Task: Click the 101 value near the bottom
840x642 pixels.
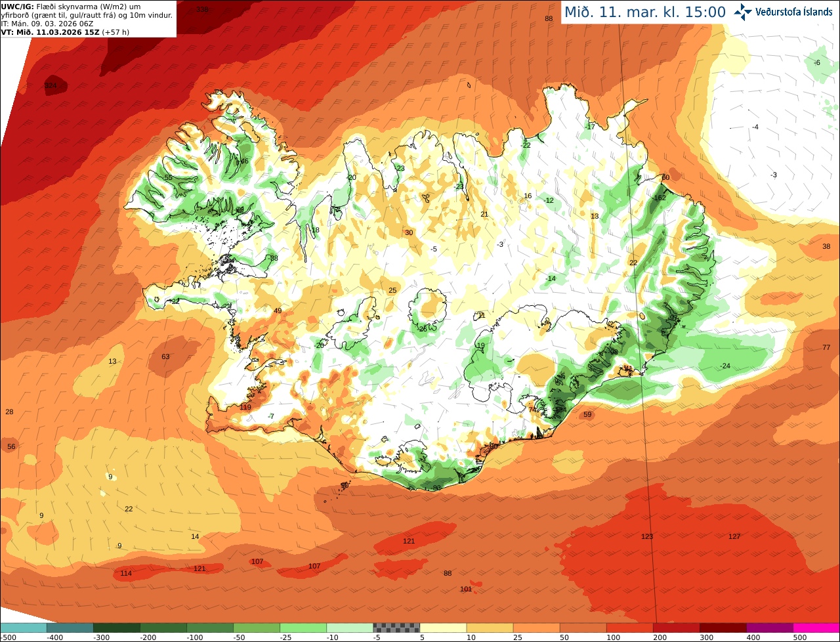Action: pyautogui.click(x=466, y=589)
